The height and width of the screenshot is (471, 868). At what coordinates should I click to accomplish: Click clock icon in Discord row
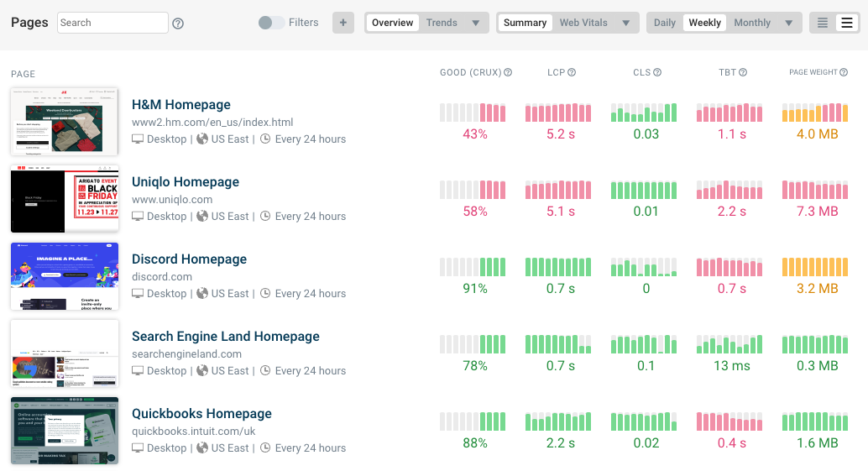pyautogui.click(x=265, y=293)
